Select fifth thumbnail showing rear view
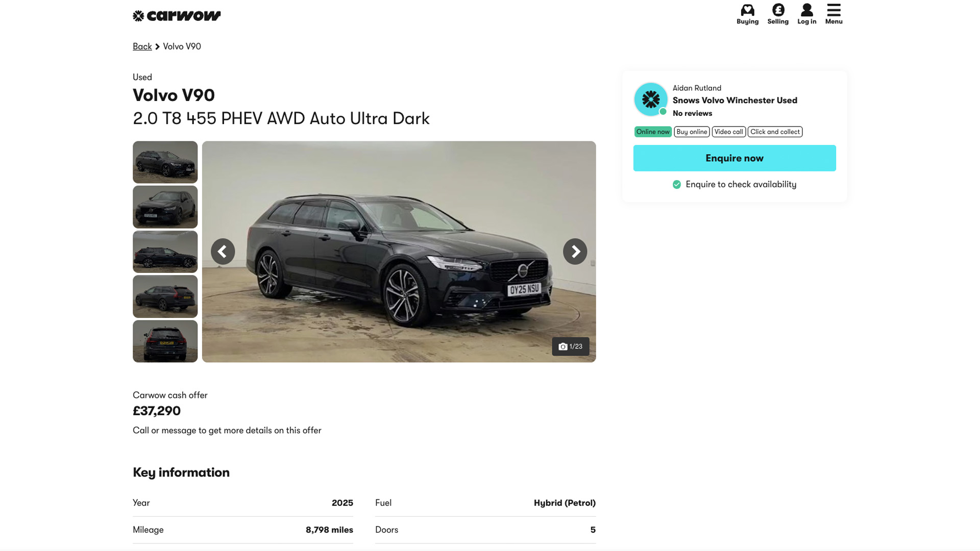 point(165,341)
